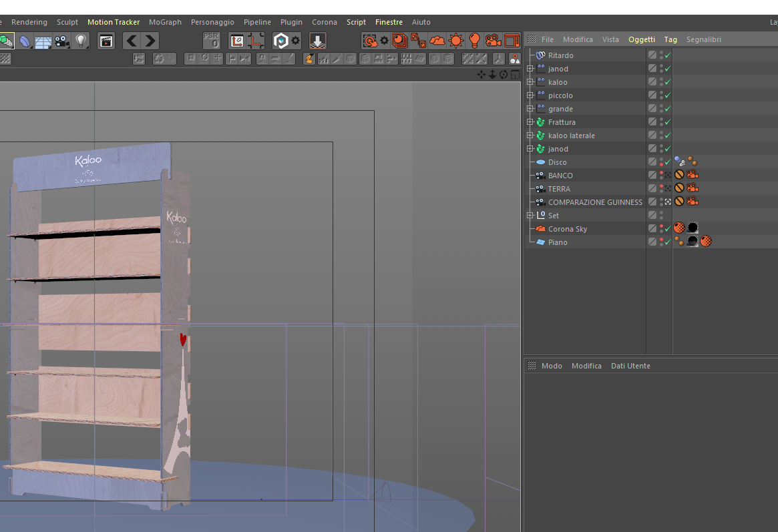
Task: Click the protection tag on TERRA row
Action: (679, 188)
